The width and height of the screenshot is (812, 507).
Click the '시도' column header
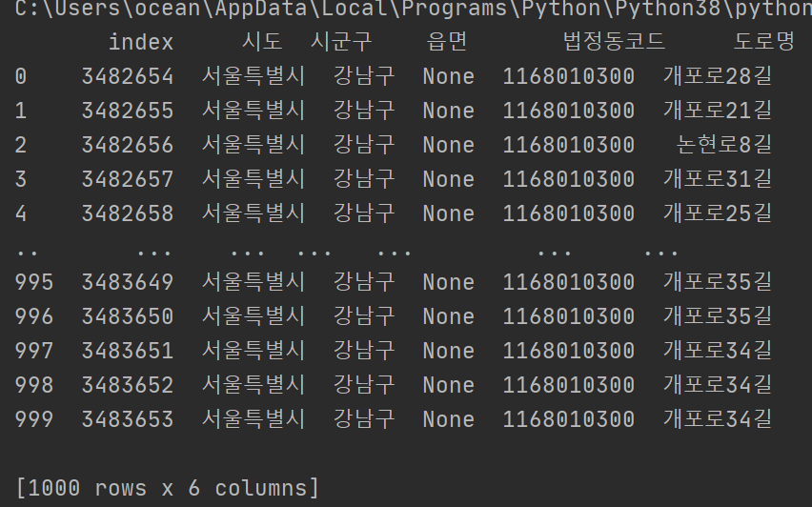tap(262, 41)
